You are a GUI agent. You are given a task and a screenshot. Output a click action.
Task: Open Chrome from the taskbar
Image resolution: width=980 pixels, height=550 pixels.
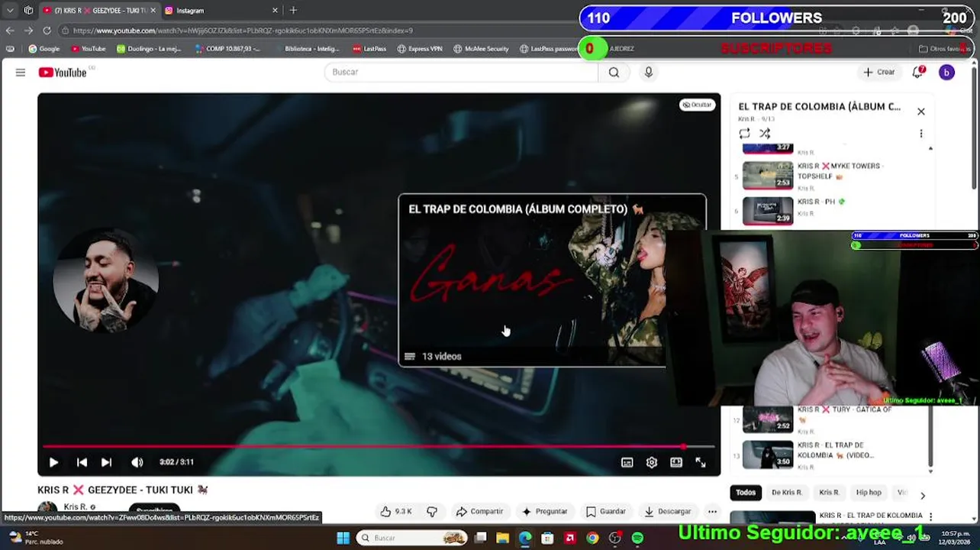pyautogui.click(x=592, y=538)
